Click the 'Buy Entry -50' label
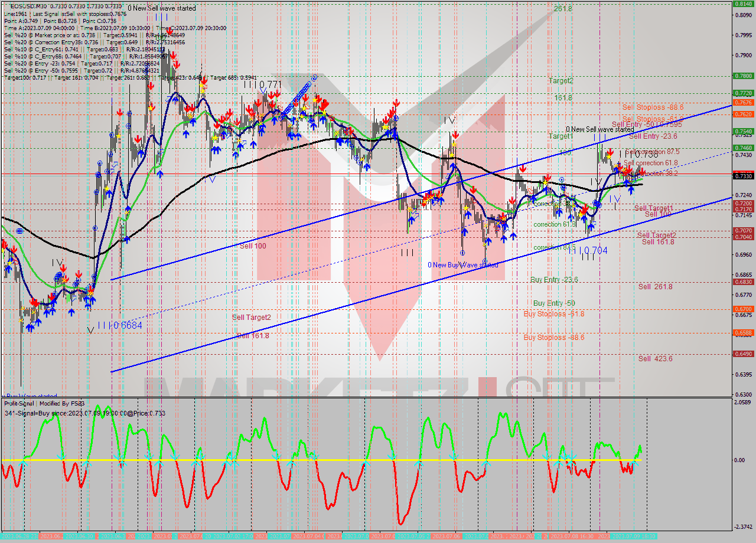Screen dimensions: 756x543 click(554, 303)
